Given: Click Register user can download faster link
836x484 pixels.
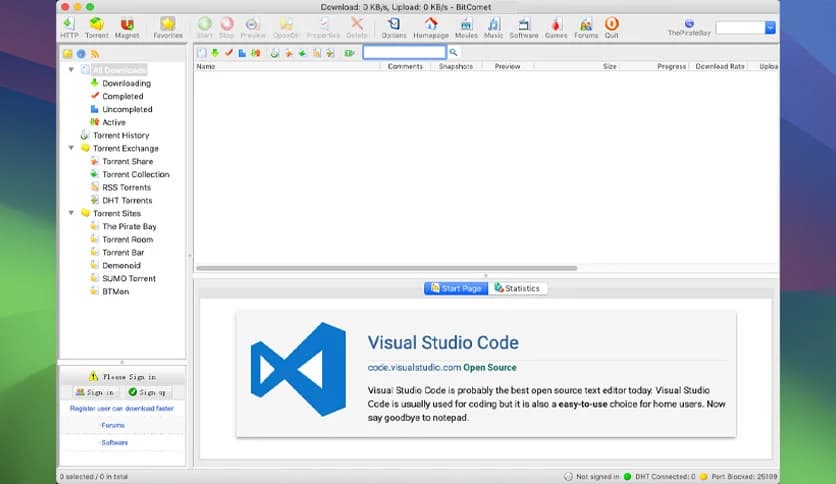Looking at the screenshot, I should pyautogui.click(x=121, y=408).
